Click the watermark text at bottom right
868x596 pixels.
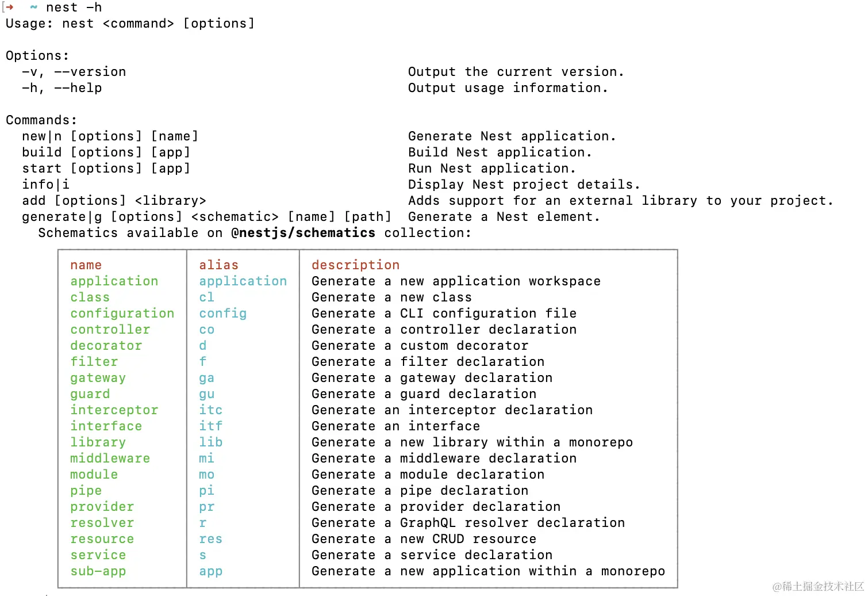pos(819,586)
